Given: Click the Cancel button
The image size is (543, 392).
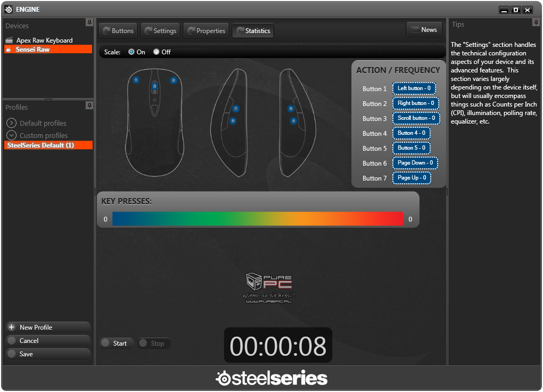Looking at the screenshot, I should pyautogui.click(x=48, y=340).
